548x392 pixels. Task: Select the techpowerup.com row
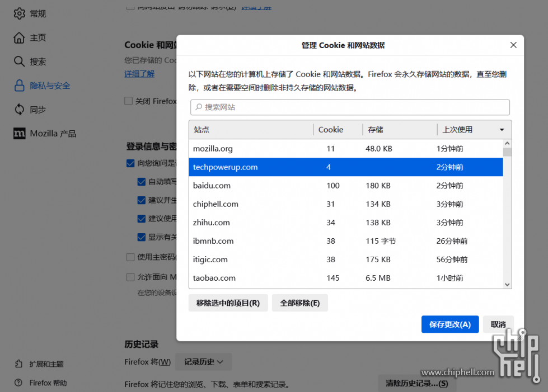tap(346, 167)
